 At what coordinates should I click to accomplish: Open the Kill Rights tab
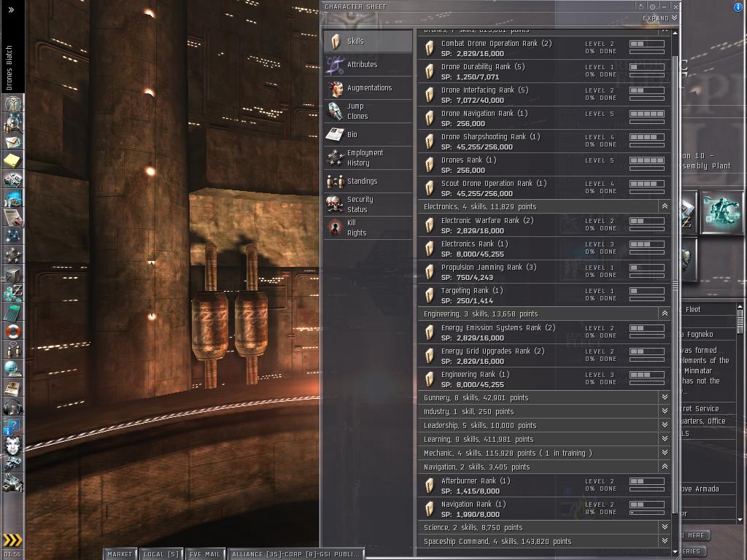(x=368, y=228)
